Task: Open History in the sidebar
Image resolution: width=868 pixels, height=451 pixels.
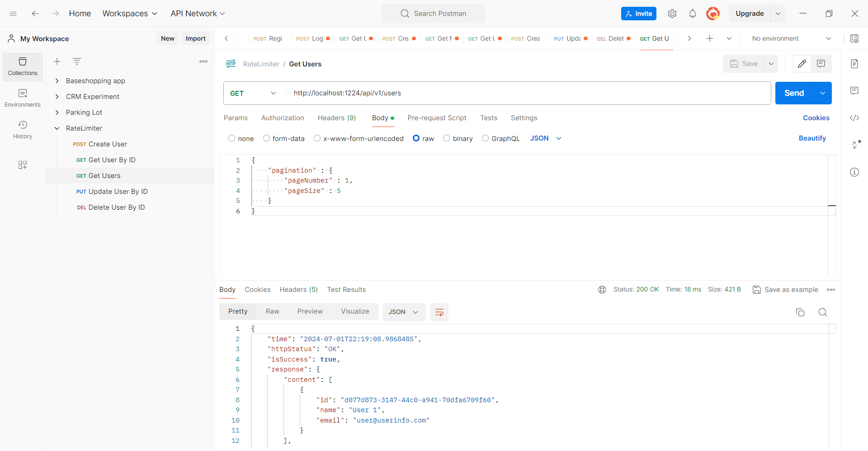Action: pyautogui.click(x=23, y=130)
